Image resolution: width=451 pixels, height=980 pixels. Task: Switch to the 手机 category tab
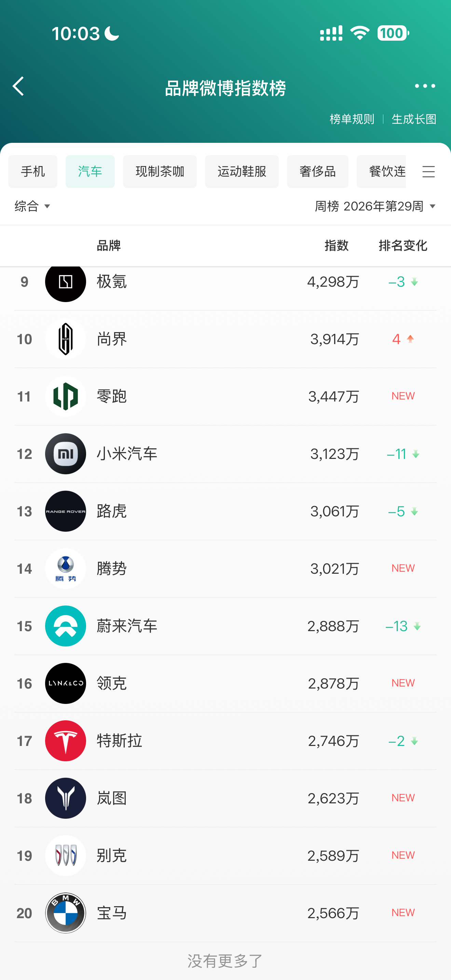pos(33,172)
